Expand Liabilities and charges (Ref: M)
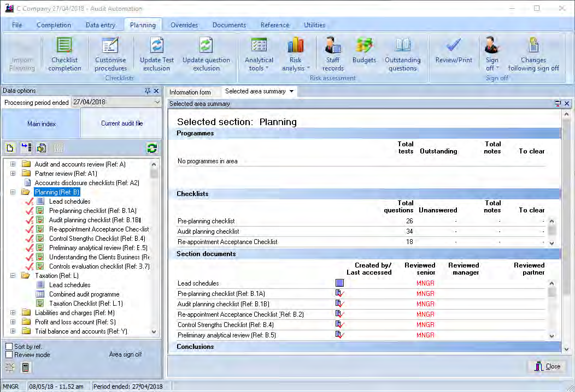 click(x=13, y=312)
